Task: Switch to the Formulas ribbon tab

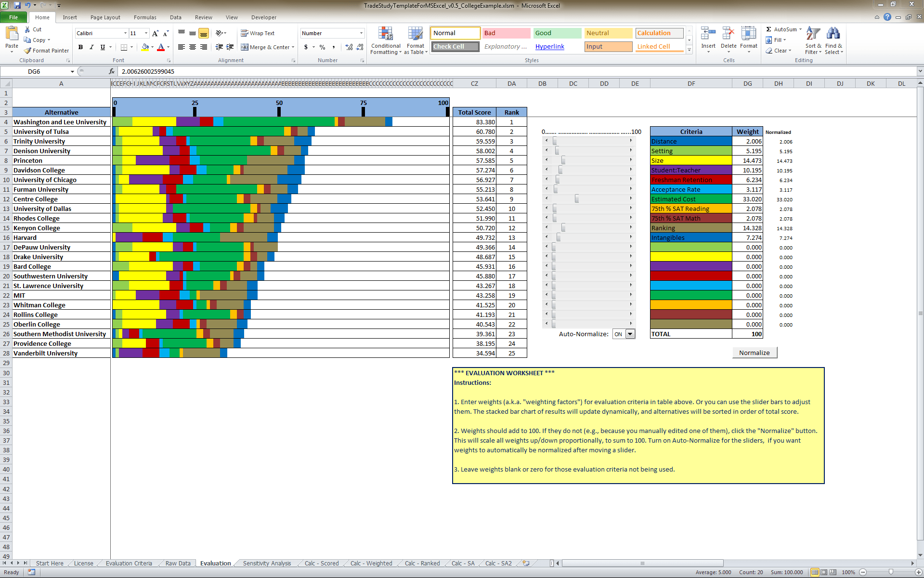Action: click(x=145, y=17)
